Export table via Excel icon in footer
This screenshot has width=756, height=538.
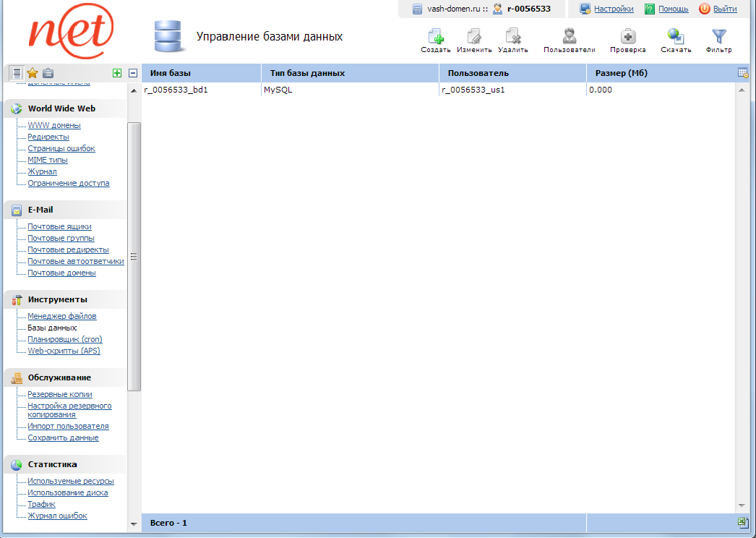(x=742, y=522)
